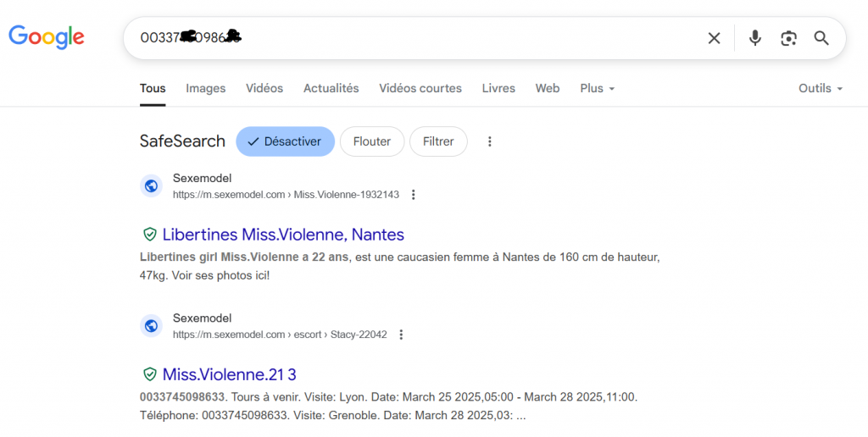Screen dimensions: 868x437
Task: Open the first result's three-dot options menu
Action: click(x=413, y=195)
